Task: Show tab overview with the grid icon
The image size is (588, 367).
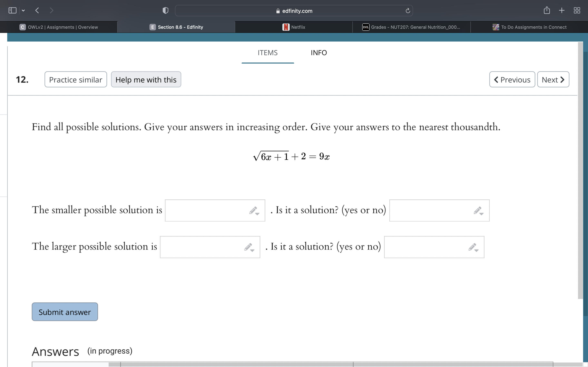Action: point(577,10)
